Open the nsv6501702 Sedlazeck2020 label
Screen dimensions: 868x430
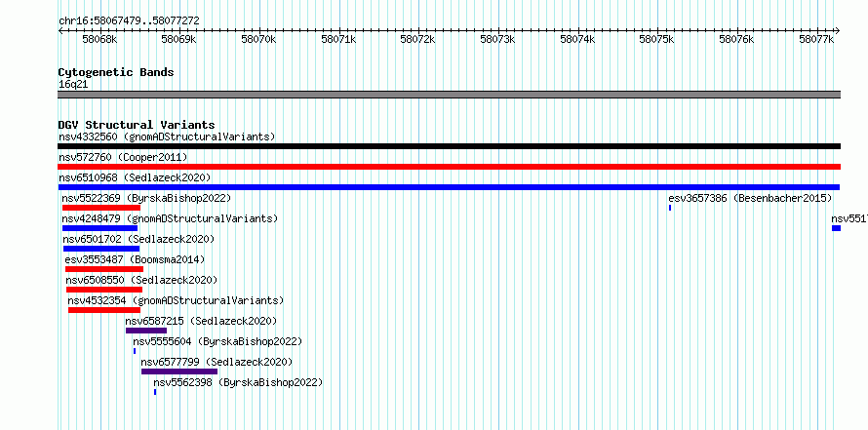coord(138,239)
